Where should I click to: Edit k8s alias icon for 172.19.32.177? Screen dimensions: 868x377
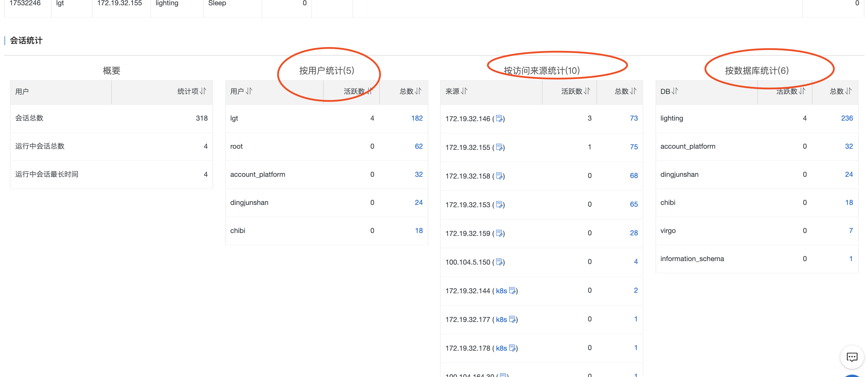pyautogui.click(x=512, y=319)
